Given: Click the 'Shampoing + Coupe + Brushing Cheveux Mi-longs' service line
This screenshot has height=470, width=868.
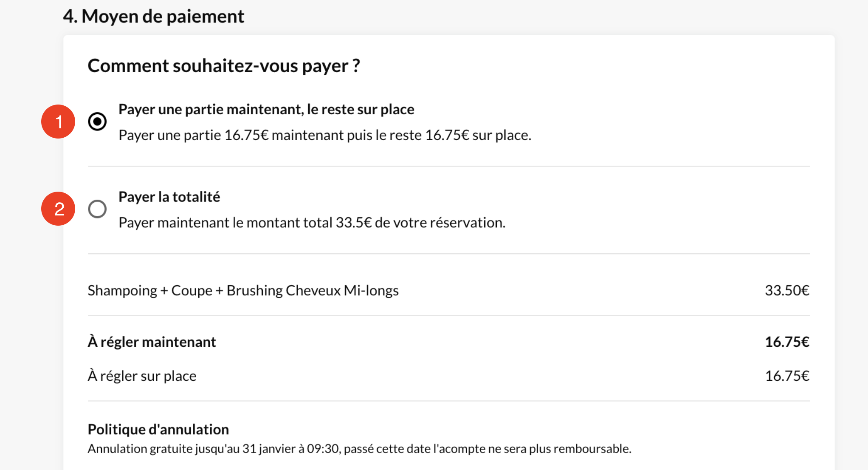Looking at the screenshot, I should click(x=243, y=290).
